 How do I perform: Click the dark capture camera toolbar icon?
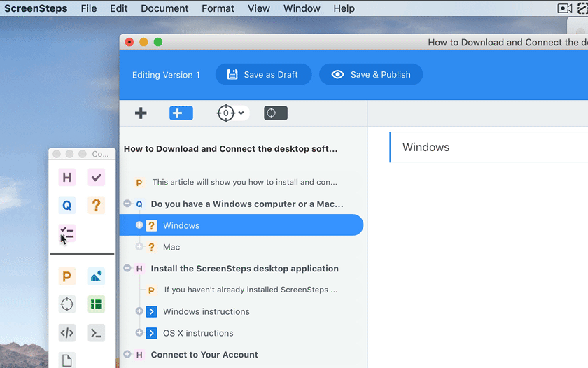click(276, 113)
